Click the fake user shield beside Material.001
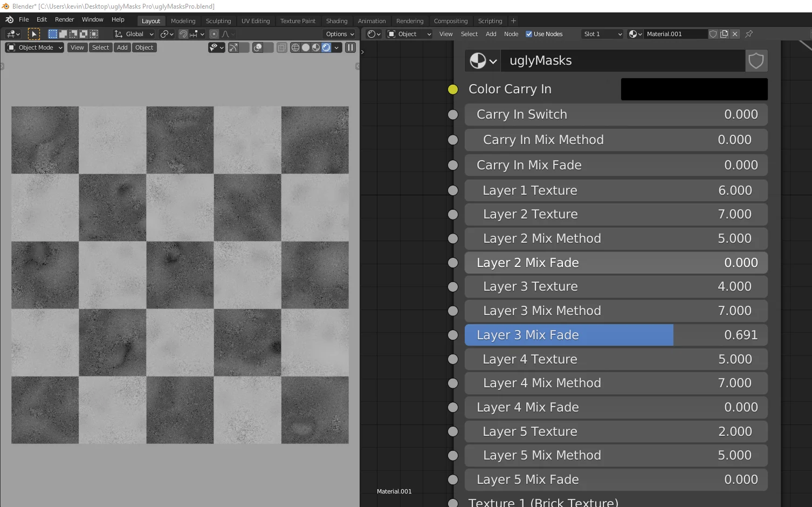The image size is (812, 507). (x=713, y=33)
